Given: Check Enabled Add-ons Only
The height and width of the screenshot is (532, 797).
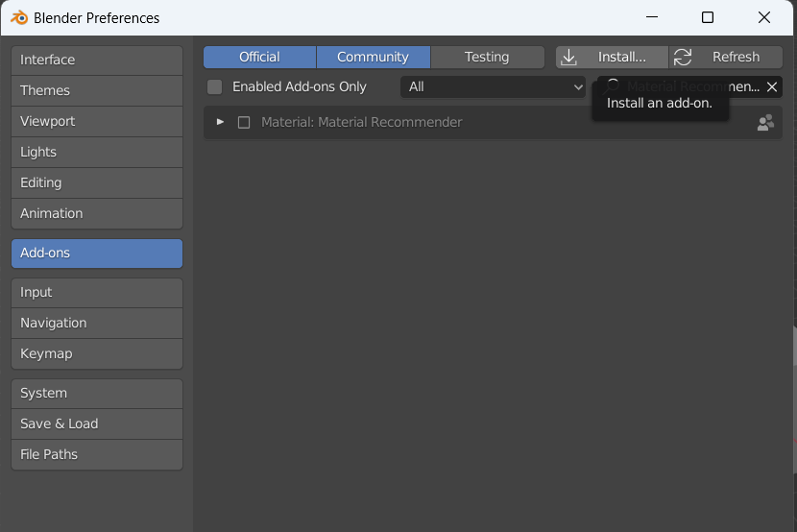Looking at the screenshot, I should [215, 86].
